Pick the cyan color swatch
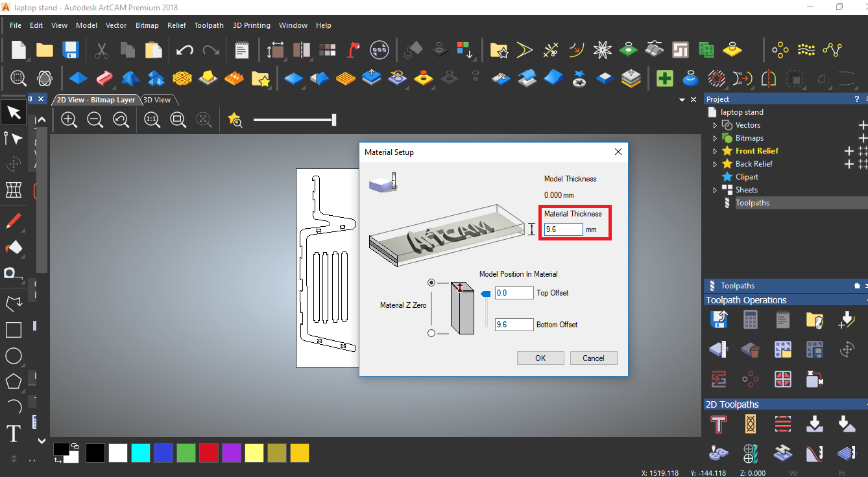 click(141, 453)
